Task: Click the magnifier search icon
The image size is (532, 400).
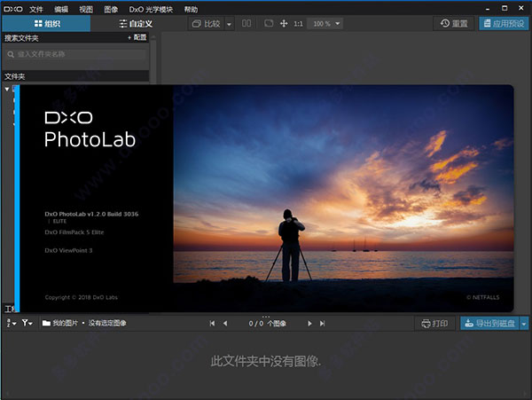Action: (11, 54)
